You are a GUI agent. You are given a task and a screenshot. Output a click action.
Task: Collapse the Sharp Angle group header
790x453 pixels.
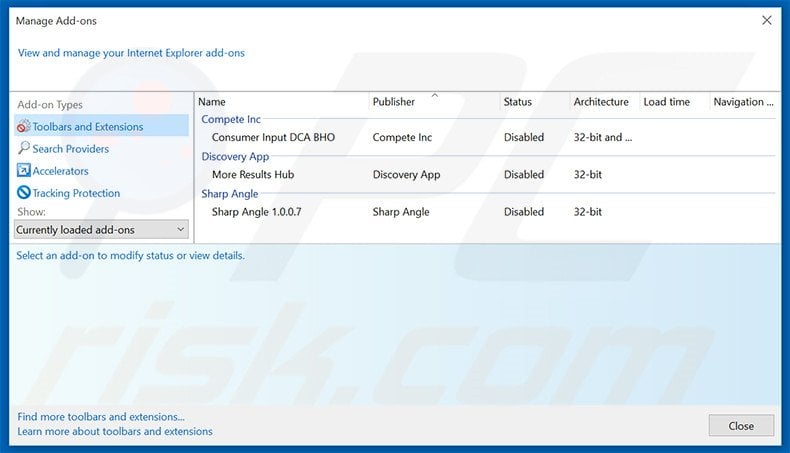(x=229, y=194)
